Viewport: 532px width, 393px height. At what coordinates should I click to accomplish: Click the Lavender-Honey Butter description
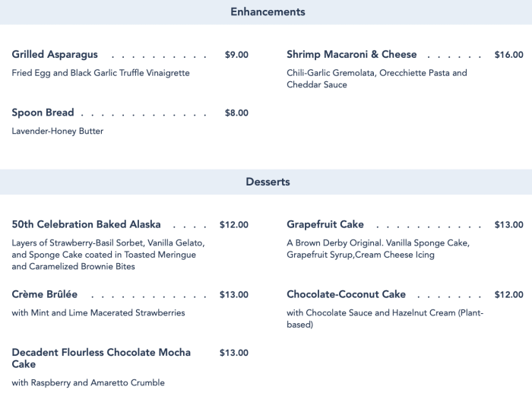[x=58, y=131]
